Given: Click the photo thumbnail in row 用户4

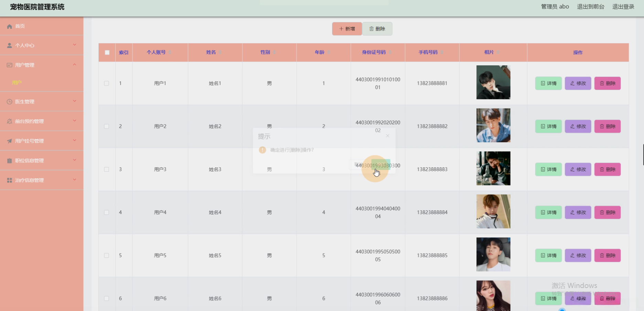Looking at the screenshot, I should pos(493,211).
